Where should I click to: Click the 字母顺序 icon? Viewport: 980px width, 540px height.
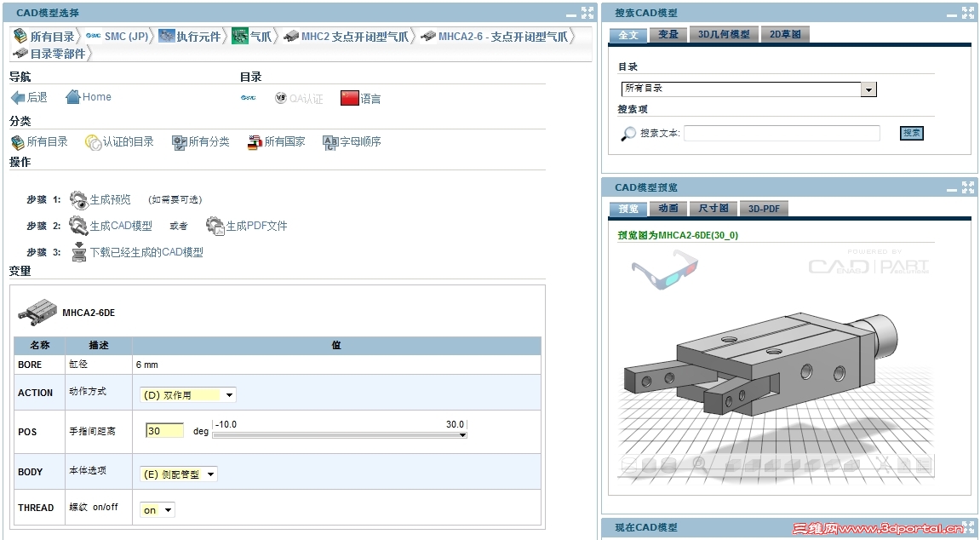click(330, 142)
